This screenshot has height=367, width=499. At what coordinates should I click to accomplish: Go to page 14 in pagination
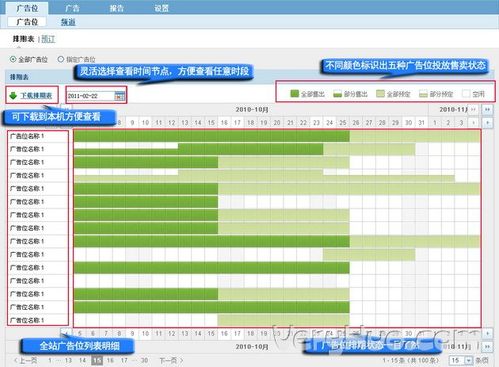click(82, 360)
